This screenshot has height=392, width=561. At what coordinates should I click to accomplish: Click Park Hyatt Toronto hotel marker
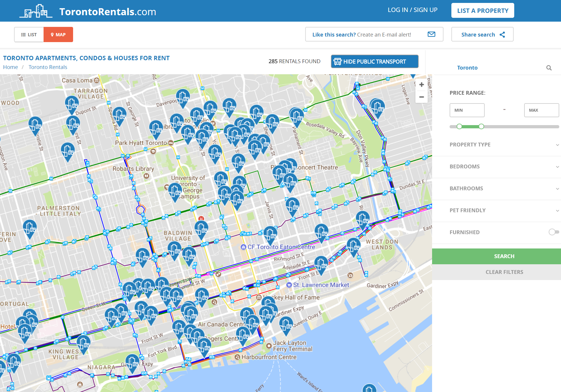[x=171, y=143]
